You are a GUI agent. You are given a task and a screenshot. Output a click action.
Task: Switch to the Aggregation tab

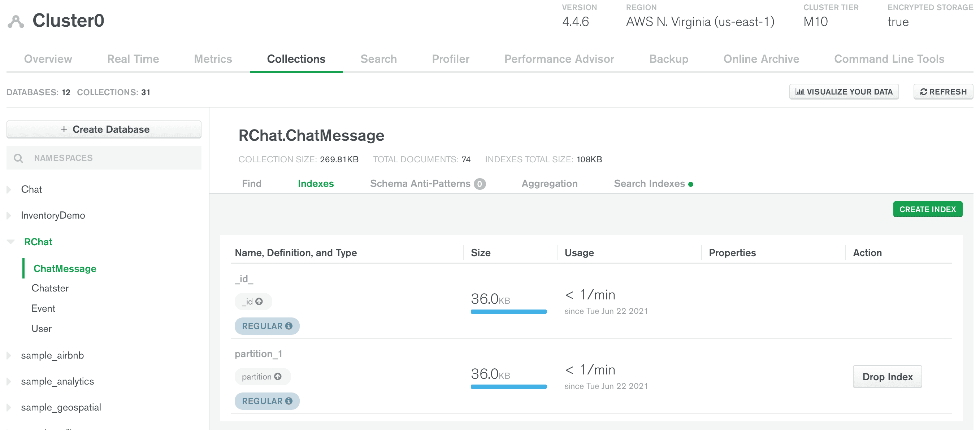click(x=549, y=184)
